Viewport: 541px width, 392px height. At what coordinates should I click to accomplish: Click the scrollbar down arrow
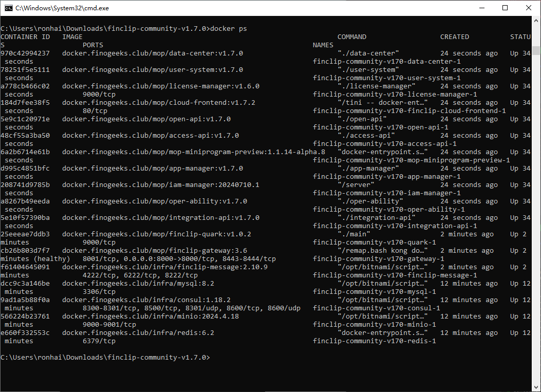[x=536, y=387]
